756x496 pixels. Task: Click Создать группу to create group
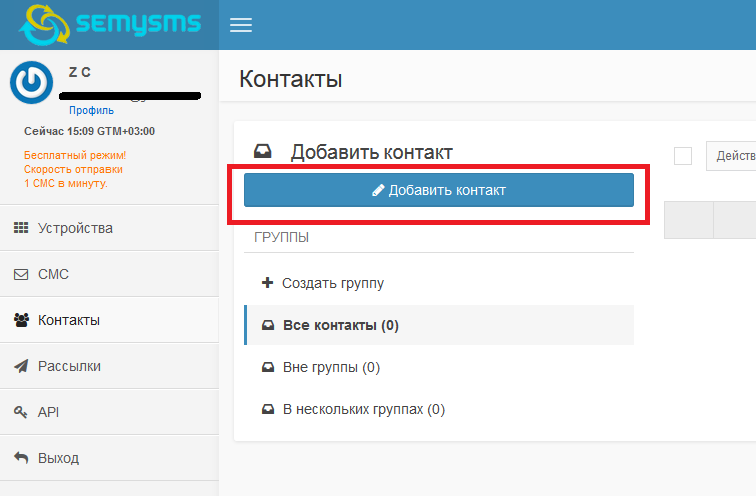(x=332, y=283)
